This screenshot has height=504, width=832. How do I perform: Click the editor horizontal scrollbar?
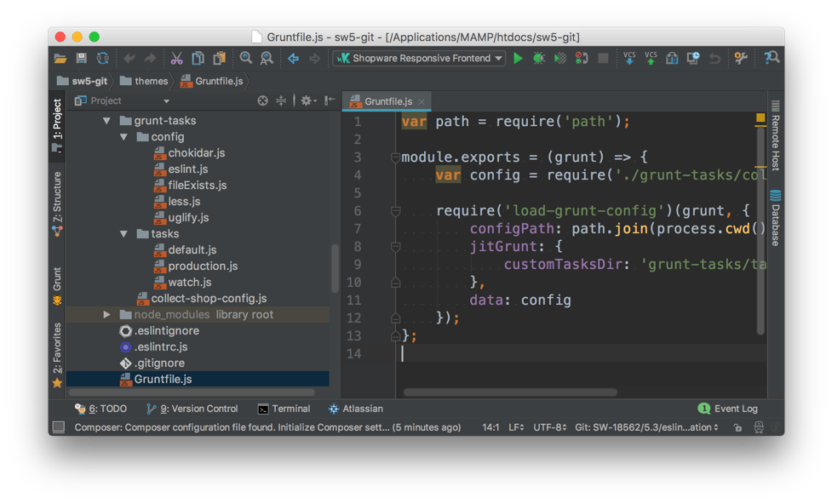pyautogui.click(x=510, y=392)
